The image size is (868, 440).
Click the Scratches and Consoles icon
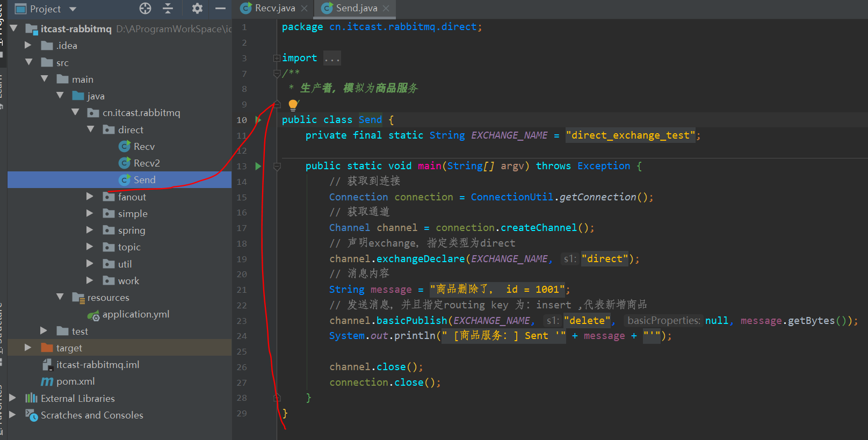(x=32, y=415)
